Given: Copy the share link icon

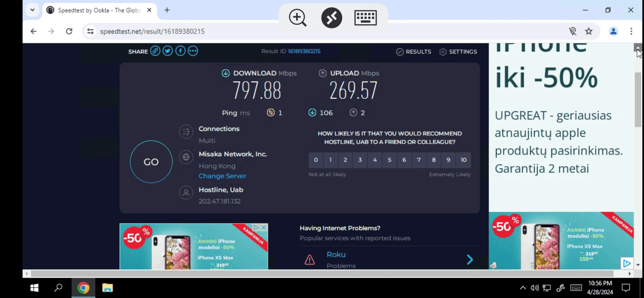Looking at the screenshot, I should click(155, 51).
